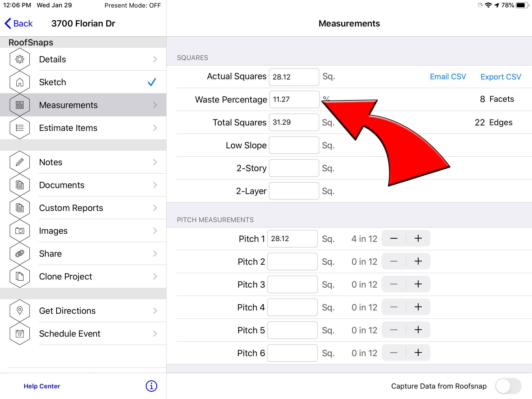Edit the Actual Squares field
532x399 pixels.
pos(294,77)
